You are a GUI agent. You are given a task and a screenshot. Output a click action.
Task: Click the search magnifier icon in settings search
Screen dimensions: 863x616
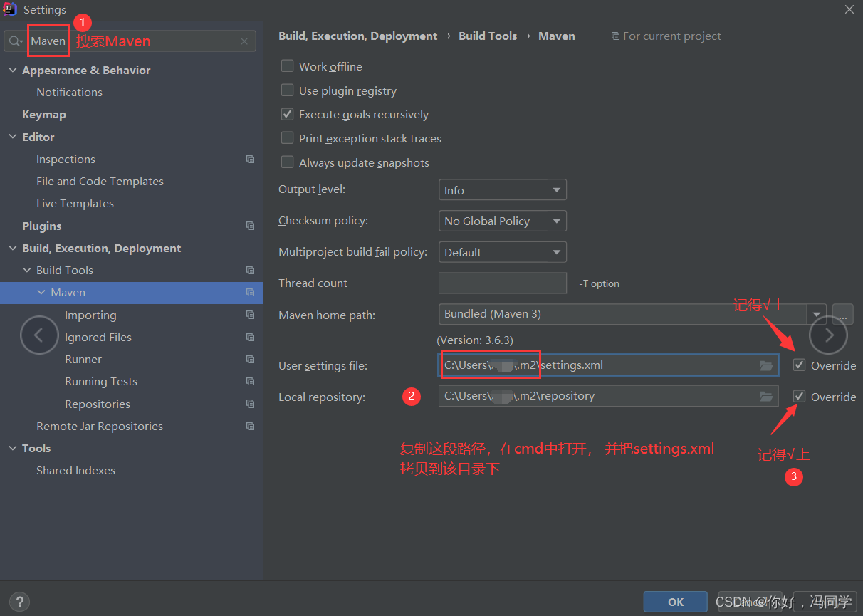(15, 41)
